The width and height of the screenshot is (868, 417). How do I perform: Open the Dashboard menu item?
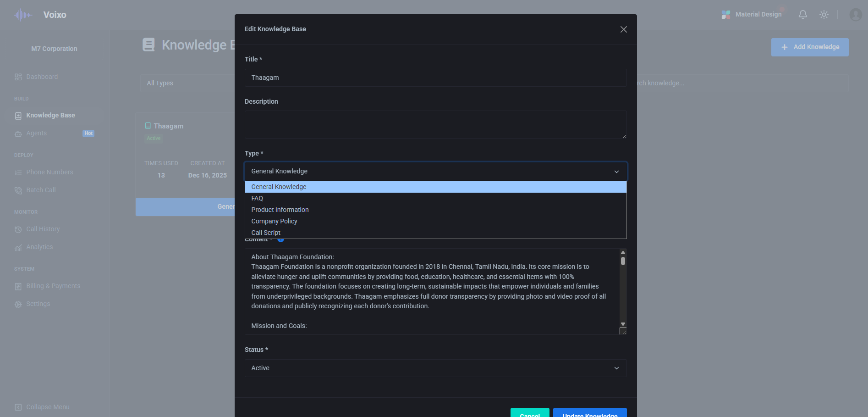click(42, 77)
